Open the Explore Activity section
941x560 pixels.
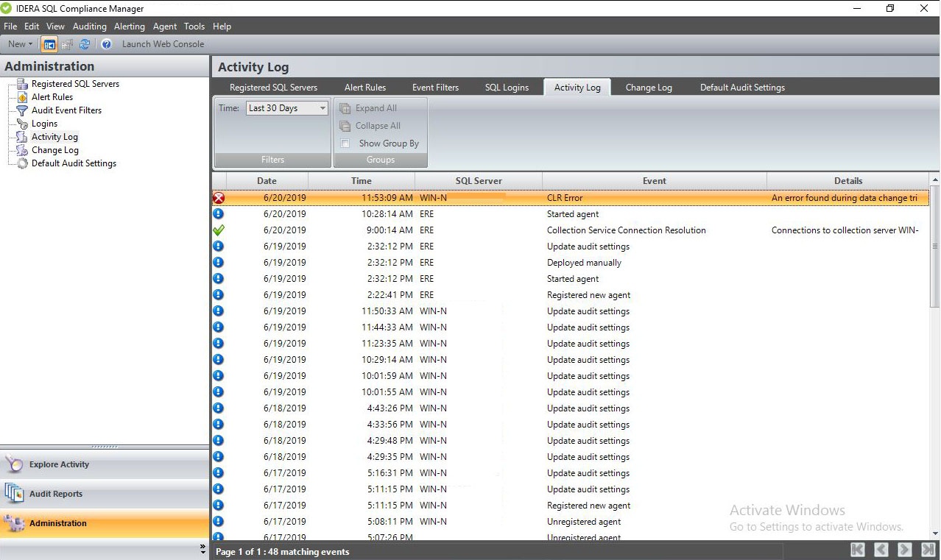click(x=59, y=464)
